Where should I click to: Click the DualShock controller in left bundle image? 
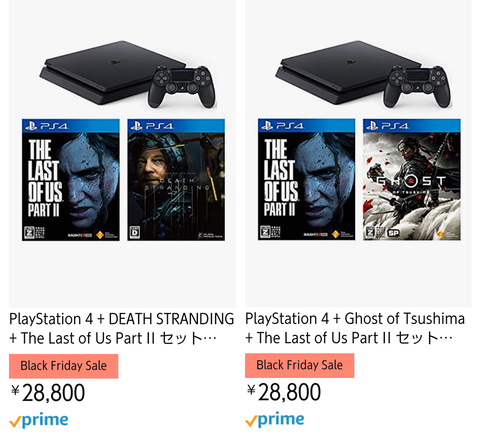click(x=182, y=87)
